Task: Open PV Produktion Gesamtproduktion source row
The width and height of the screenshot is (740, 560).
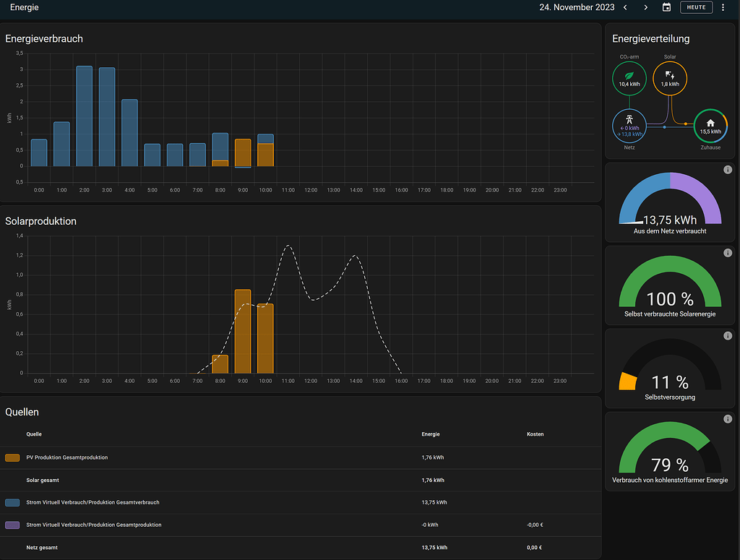Action: [67, 457]
